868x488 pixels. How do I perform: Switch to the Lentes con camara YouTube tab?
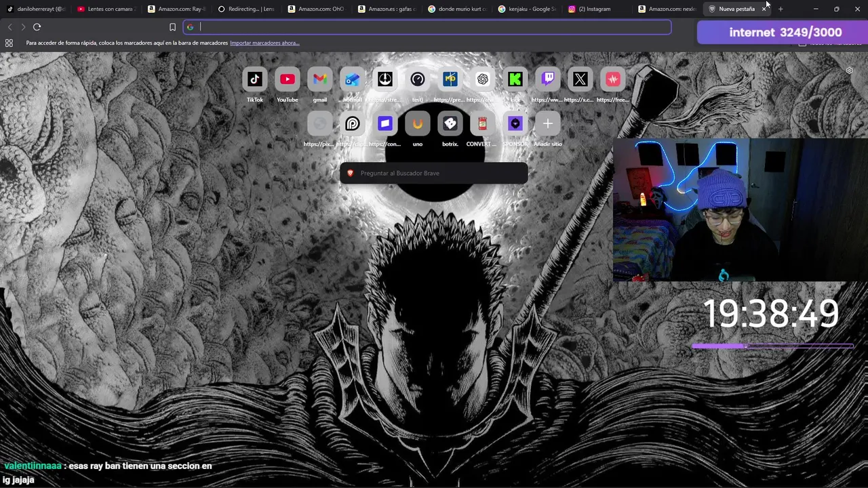point(106,9)
